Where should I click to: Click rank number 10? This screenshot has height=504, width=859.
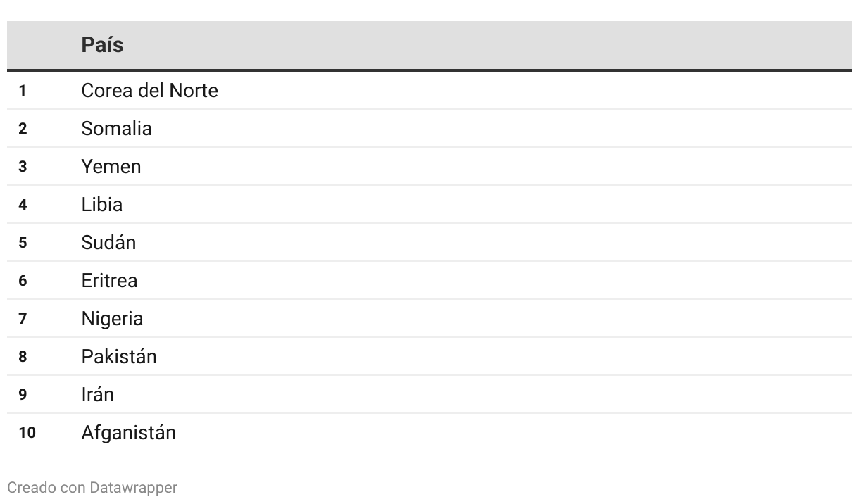click(27, 433)
